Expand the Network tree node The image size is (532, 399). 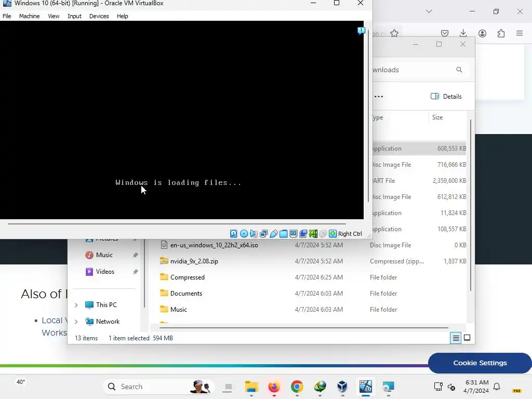tap(76, 322)
